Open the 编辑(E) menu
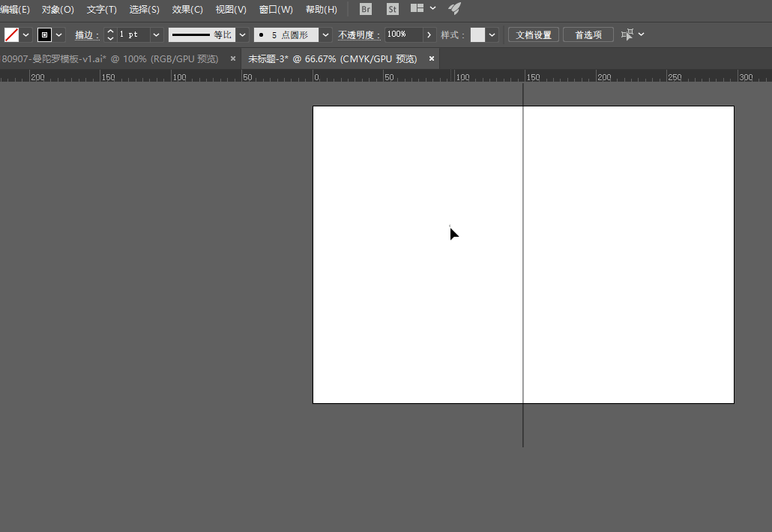772x532 pixels. click(x=15, y=9)
